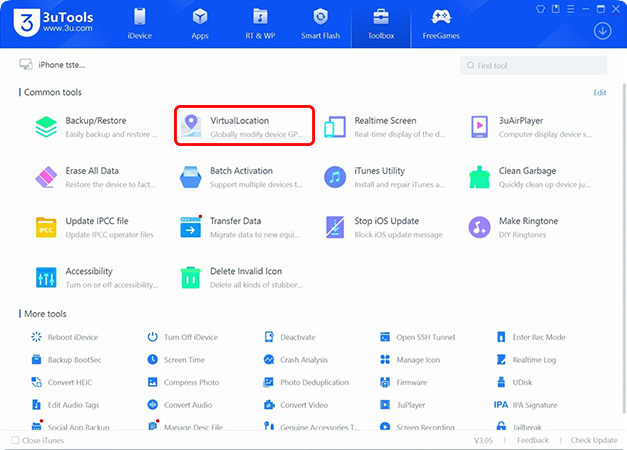
Task: Click the Turn Off iDevice power icon
Action: 152,337
